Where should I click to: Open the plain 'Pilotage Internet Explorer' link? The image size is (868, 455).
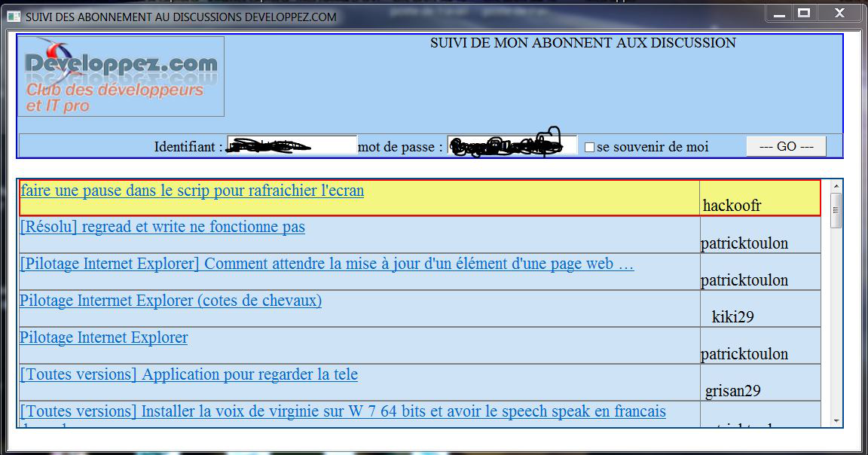click(x=104, y=337)
